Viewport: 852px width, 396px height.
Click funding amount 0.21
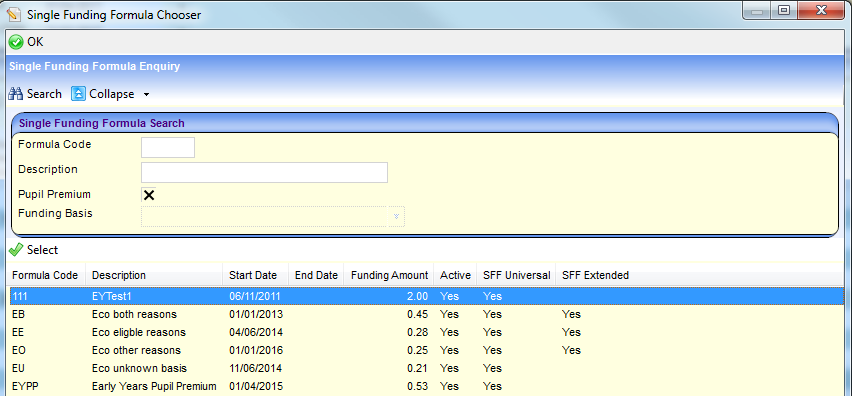pos(417,368)
